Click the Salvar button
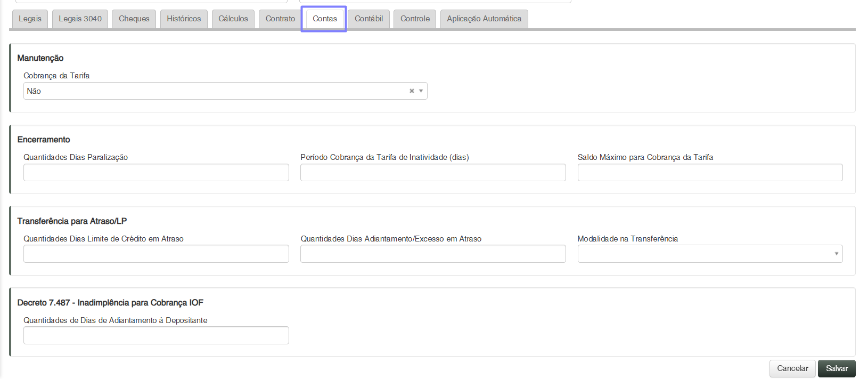This screenshot has width=868, height=379. [837, 368]
